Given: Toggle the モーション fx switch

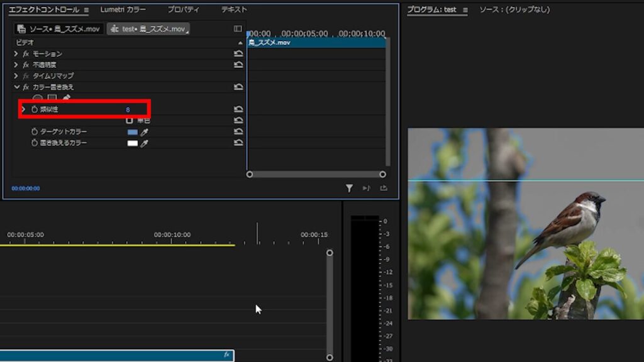Looking at the screenshot, I should tap(26, 54).
